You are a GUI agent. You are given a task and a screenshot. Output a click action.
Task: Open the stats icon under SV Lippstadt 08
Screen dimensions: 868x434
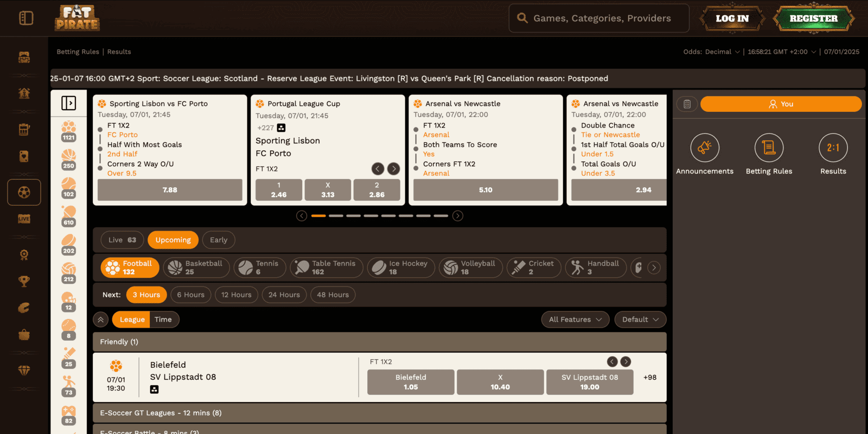click(x=154, y=390)
